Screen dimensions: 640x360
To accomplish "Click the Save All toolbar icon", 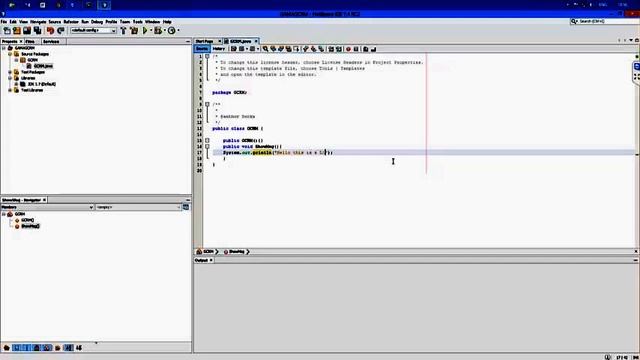I will (x=37, y=31).
